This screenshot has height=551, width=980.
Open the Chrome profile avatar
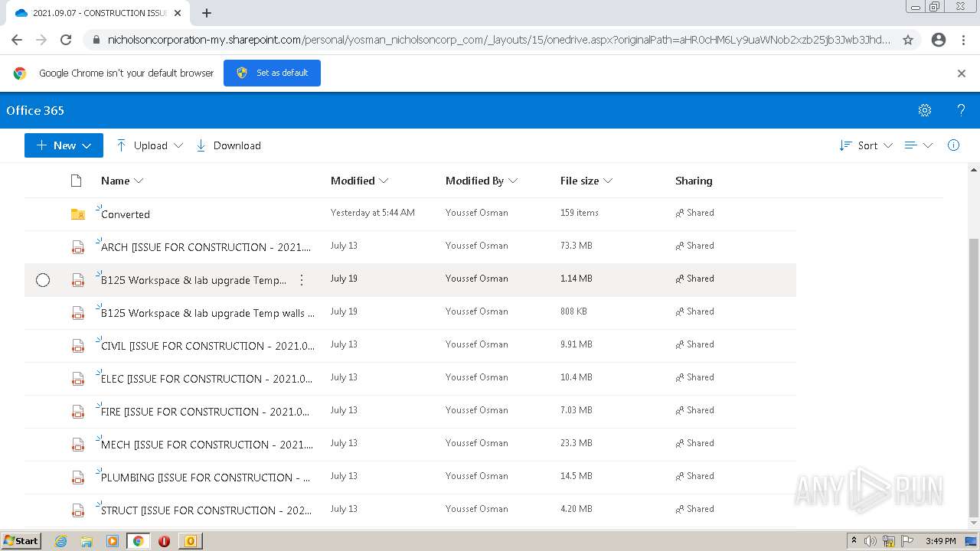click(x=939, y=40)
